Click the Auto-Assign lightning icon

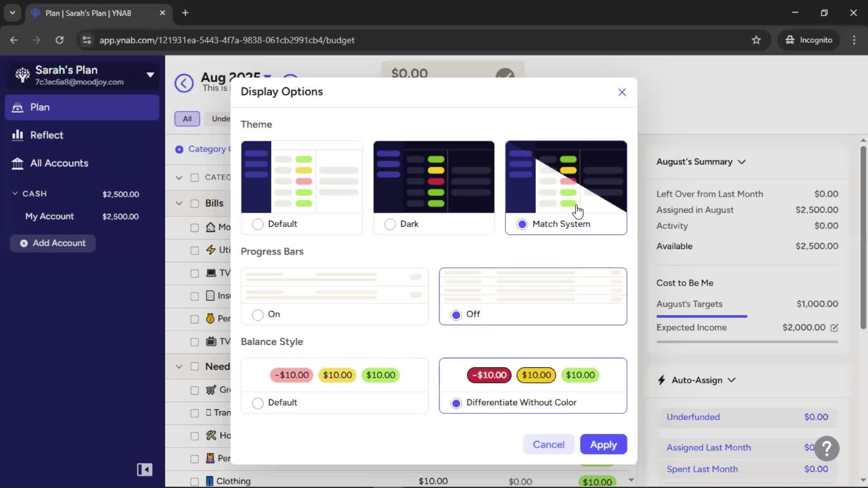pos(661,380)
